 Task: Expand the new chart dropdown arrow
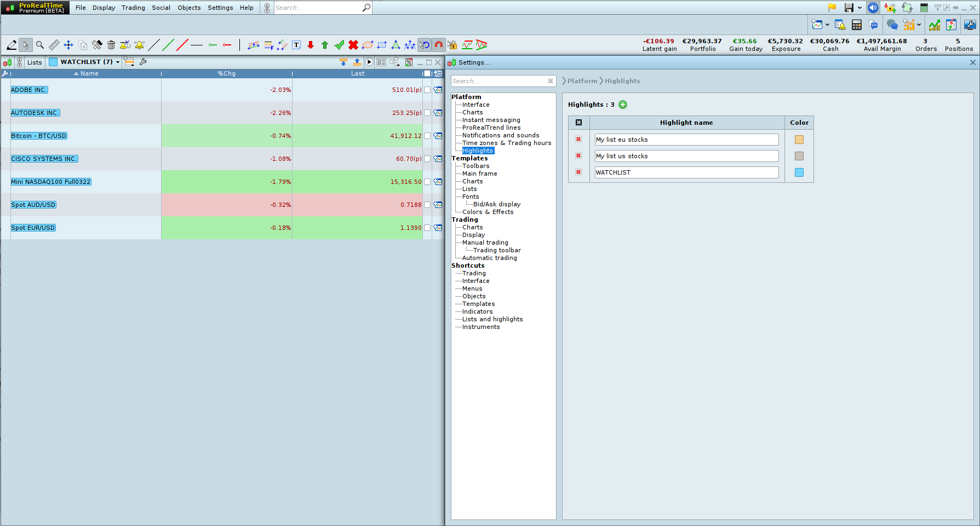[x=827, y=25]
